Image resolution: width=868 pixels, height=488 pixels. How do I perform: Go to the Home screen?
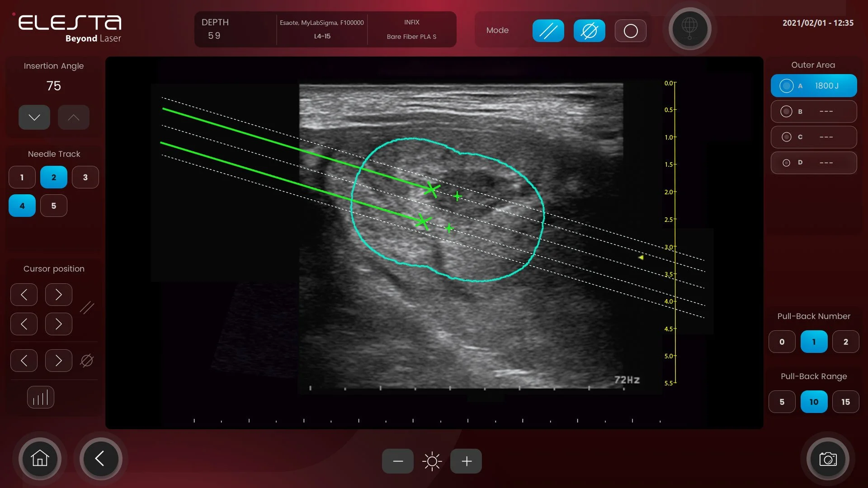pos(40,459)
